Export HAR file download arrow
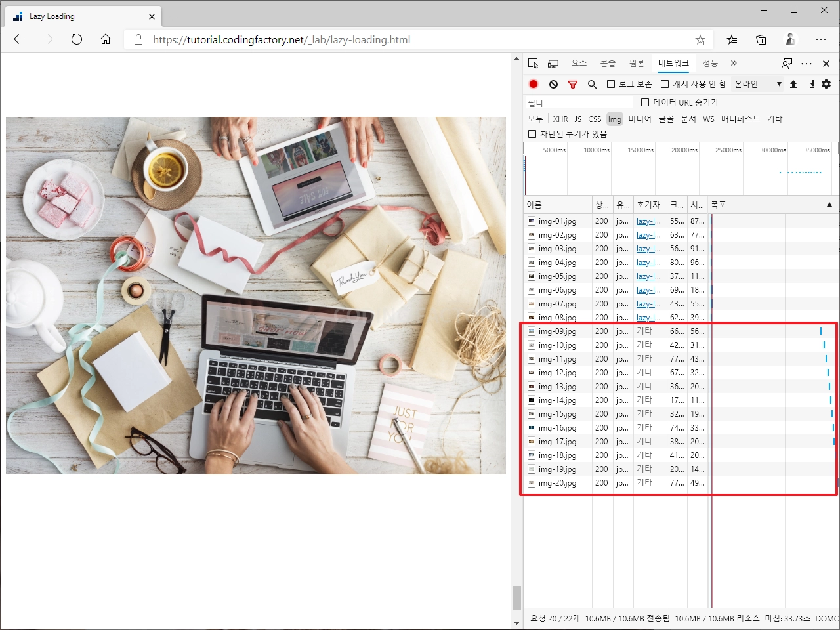Viewport: 840px width, 630px height. pos(812,84)
